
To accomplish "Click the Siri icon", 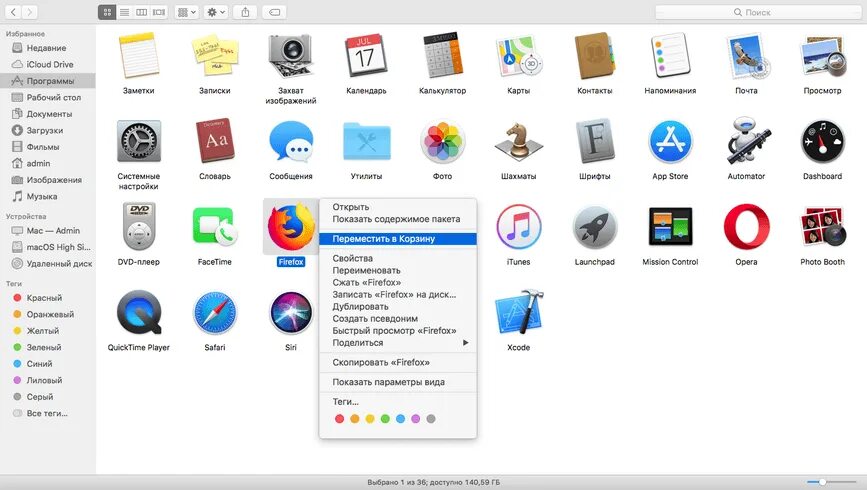I will tap(291, 312).
